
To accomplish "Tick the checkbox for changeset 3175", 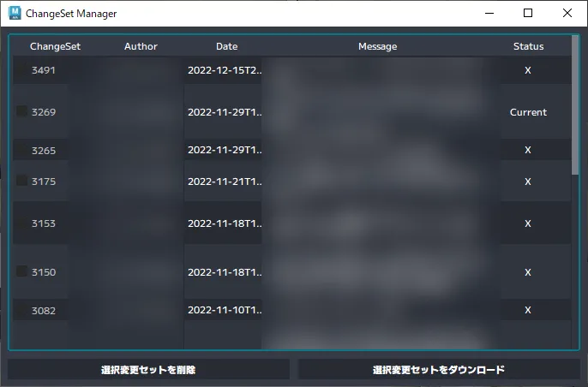I will pos(21,181).
